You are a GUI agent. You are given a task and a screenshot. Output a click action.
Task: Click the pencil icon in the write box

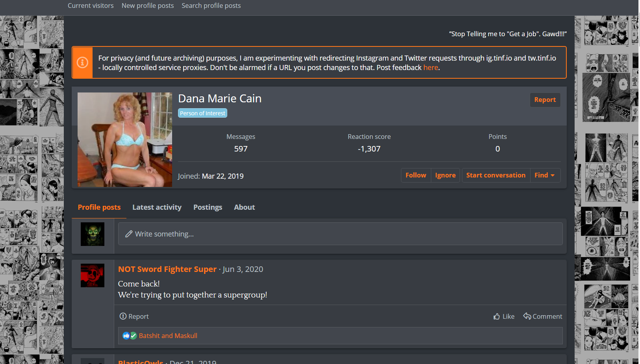[x=129, y=234]
